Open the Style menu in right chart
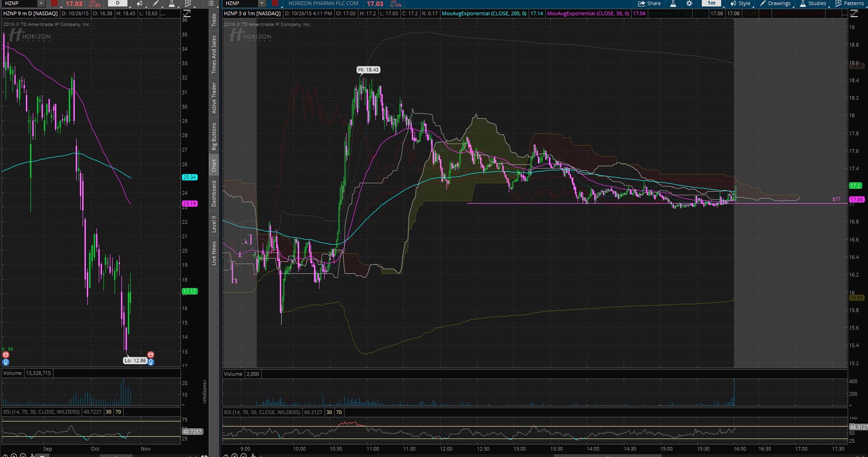Screen dimensions: 868x457 pos(741,3)
